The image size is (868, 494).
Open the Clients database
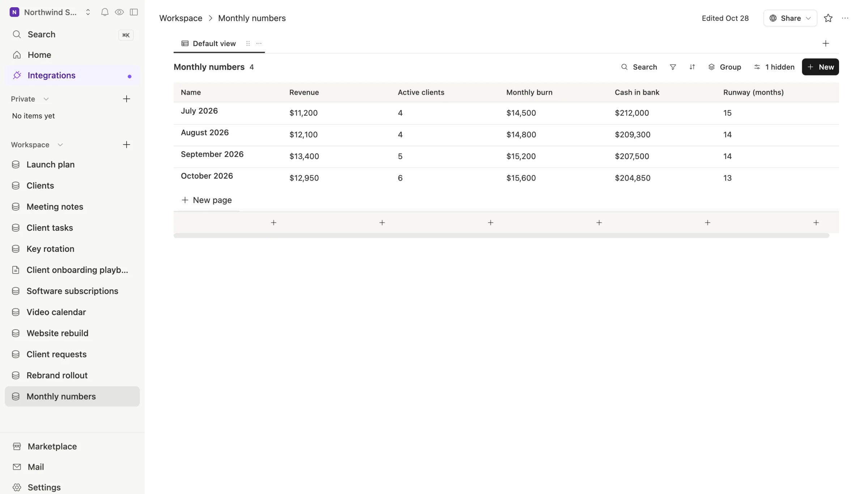tap(72, 186)
